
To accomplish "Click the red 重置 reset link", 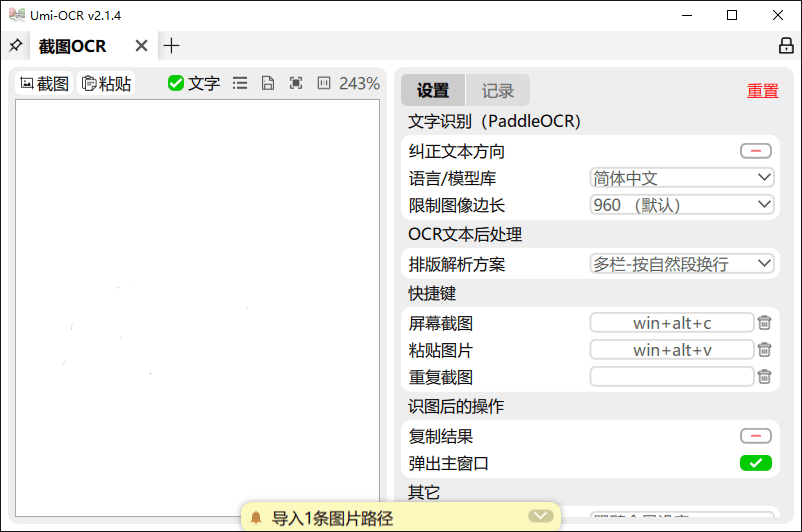I will pyautogui.click(x=762, y=91).
